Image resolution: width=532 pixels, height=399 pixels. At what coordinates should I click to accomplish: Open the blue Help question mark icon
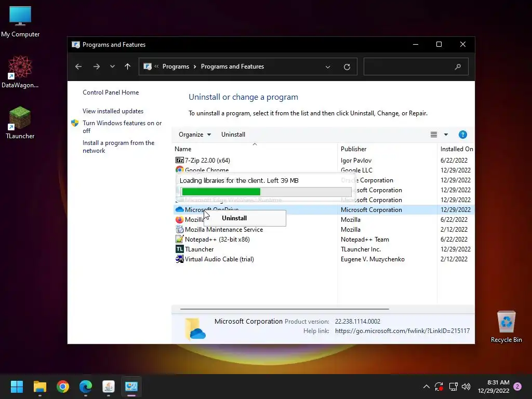point(463,135)
